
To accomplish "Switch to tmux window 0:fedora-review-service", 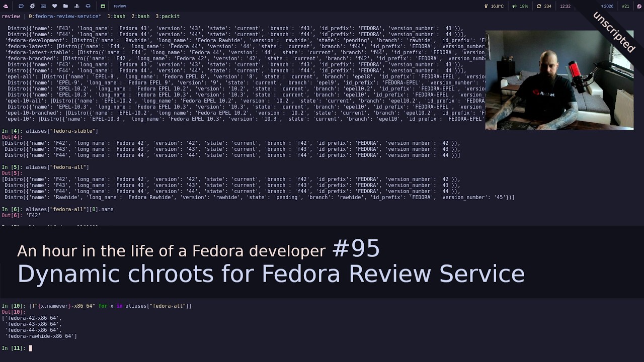I will click(x=65, y=16).
